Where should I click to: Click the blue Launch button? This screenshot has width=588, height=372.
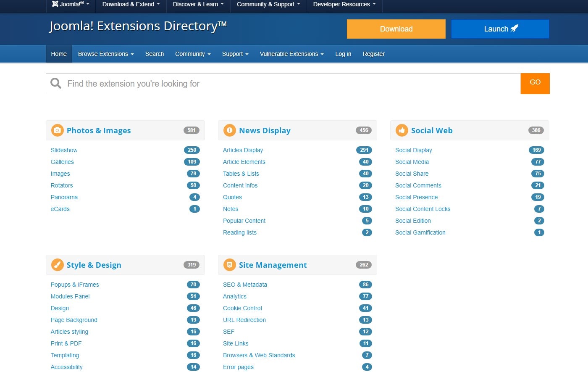(x=500, y=29)
